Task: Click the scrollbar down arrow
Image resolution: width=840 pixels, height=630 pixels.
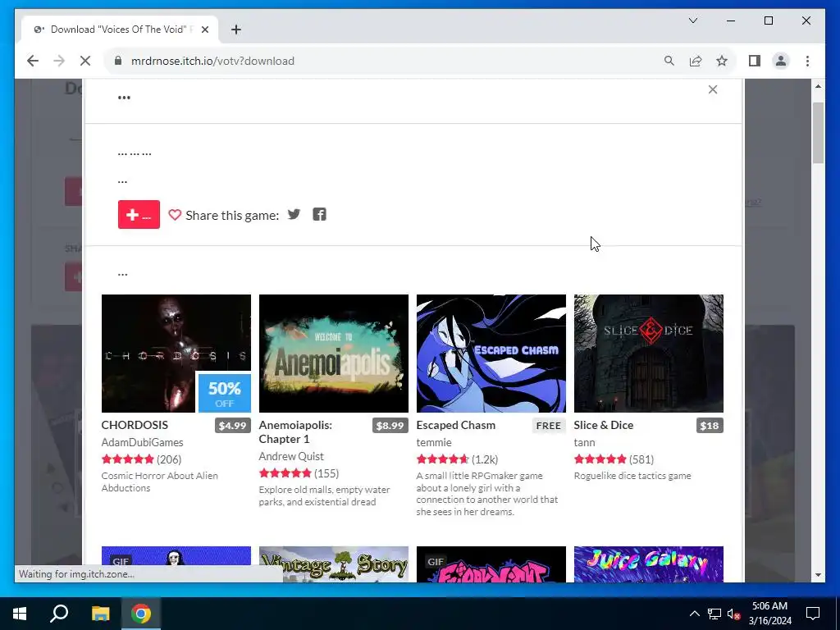Action: 818,575
